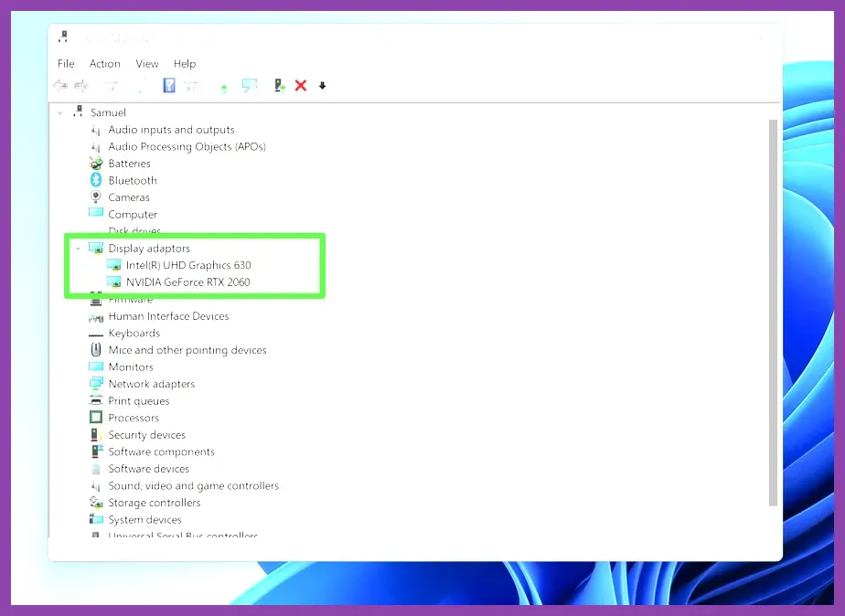Image resolution: width=845 pixels, height=616 pixels.
Task: Click the Back arrow toolbar icon
Action: tap(60, 86)
